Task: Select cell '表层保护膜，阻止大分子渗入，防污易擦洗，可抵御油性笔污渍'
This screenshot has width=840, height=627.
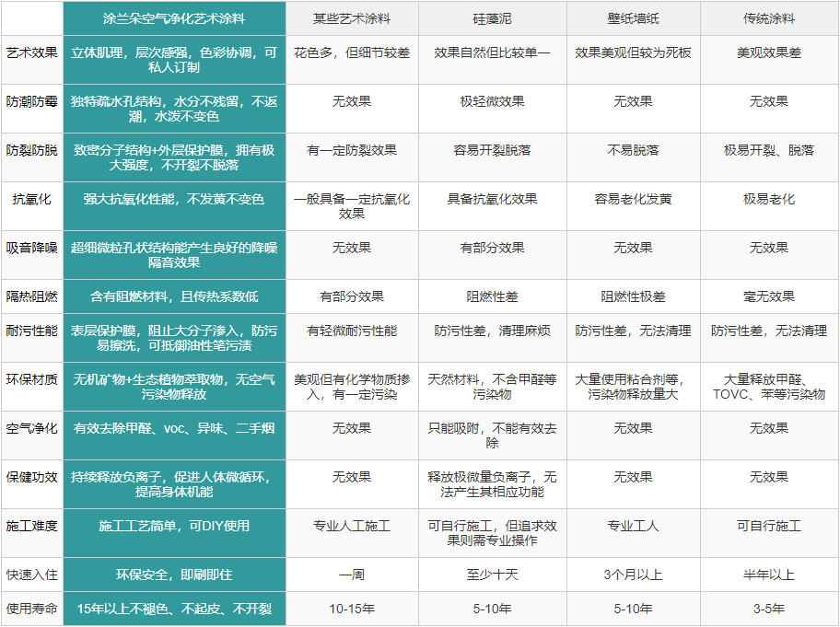Action: tap(174, 338)
